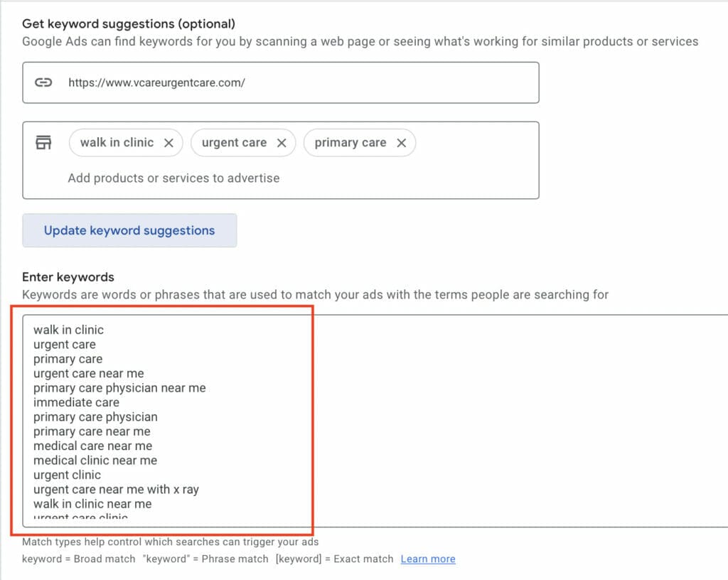Click the storefront icon next to product chips
The width and height of the screenshot is (728, 580).
point(43,141)
